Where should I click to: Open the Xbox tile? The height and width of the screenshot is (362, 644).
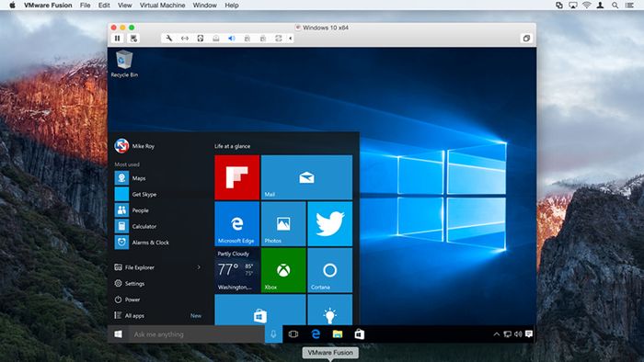[x=283, y=270]
